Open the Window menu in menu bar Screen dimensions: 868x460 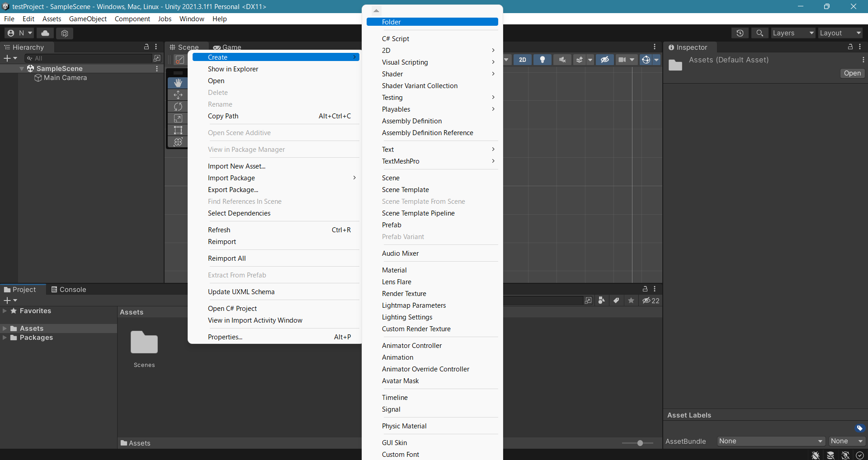click(192, 19)
